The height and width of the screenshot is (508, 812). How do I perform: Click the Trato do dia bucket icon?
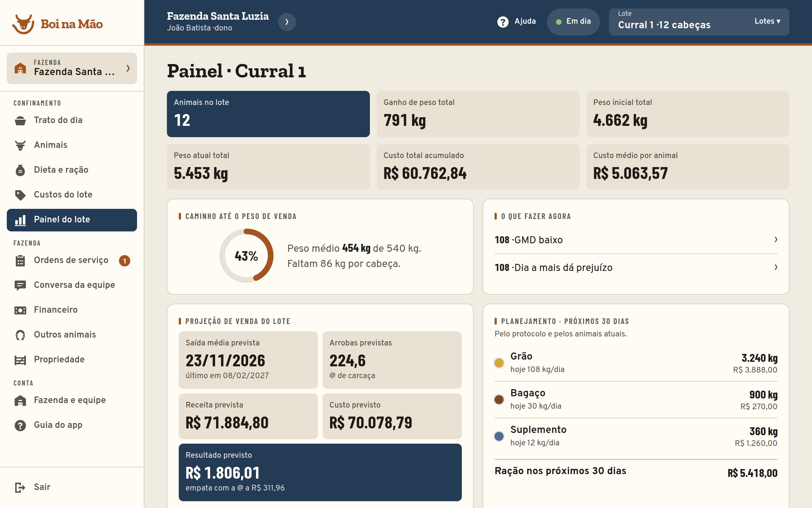click(x=20, y=121)
